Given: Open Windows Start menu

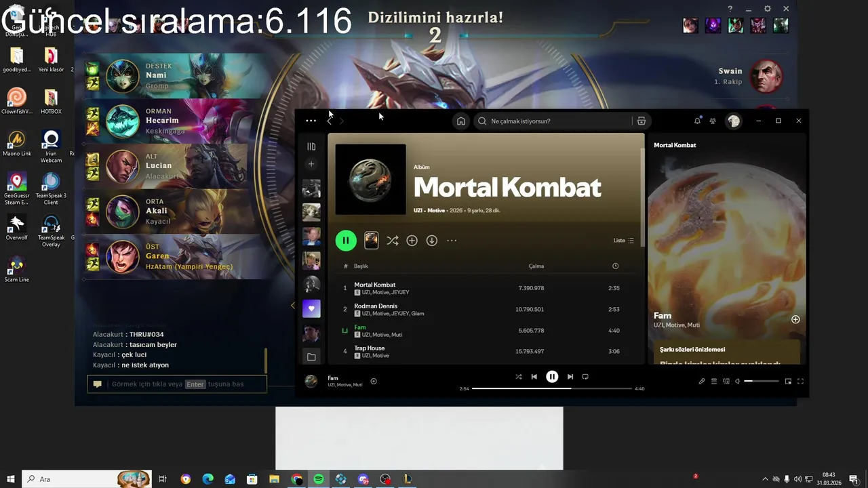Looking at the screenshot, I should click(x=11, y=479).
